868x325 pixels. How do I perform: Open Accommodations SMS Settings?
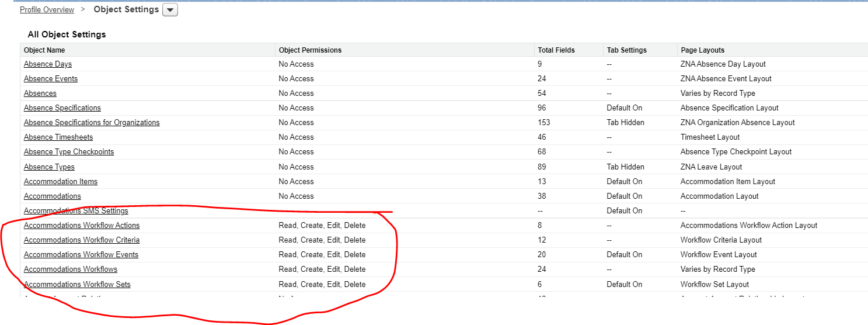pyautogui.click(x=76, y=211)
